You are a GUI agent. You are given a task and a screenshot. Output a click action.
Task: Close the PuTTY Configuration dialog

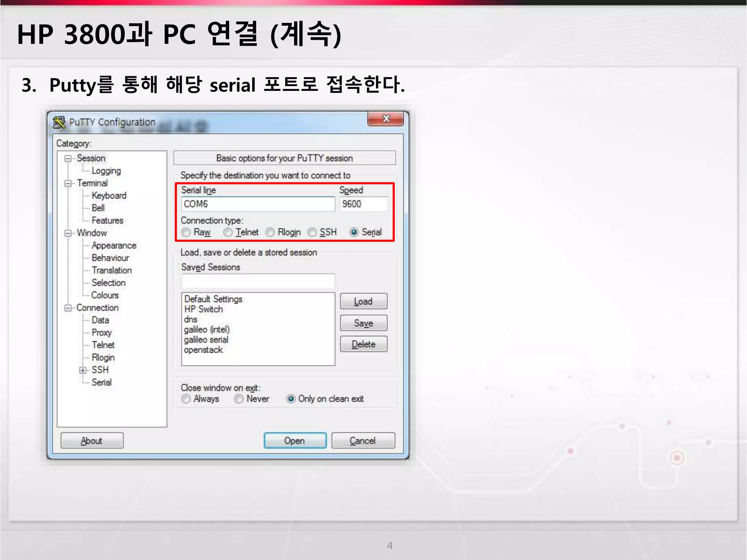pos(386,118)
